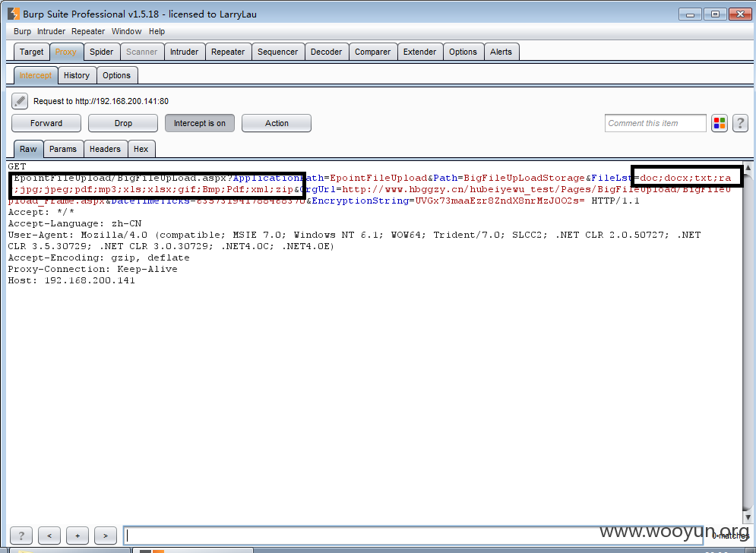Open the Scanner tab
Viewport: 756px width, 553px height.
coord(142,52)
